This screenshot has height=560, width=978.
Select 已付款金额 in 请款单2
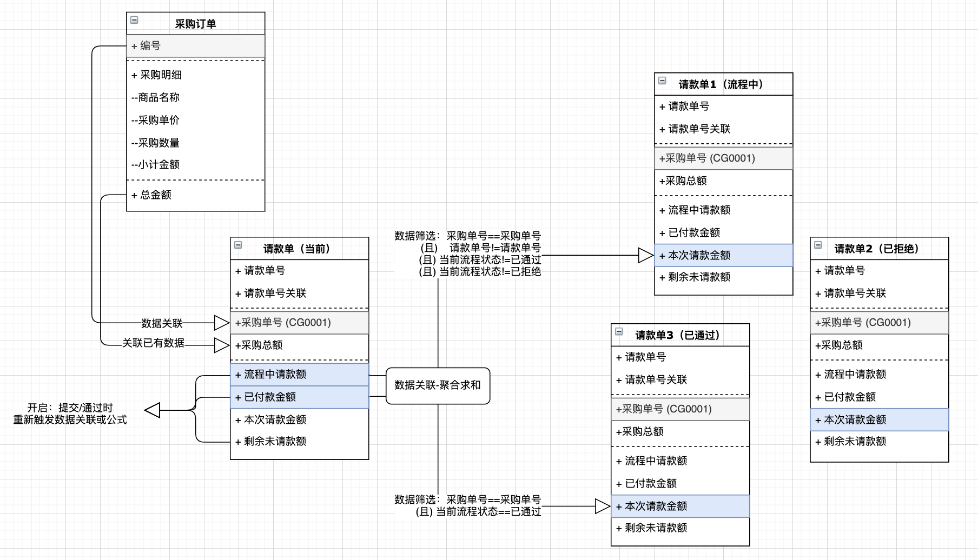click(880, 397)
